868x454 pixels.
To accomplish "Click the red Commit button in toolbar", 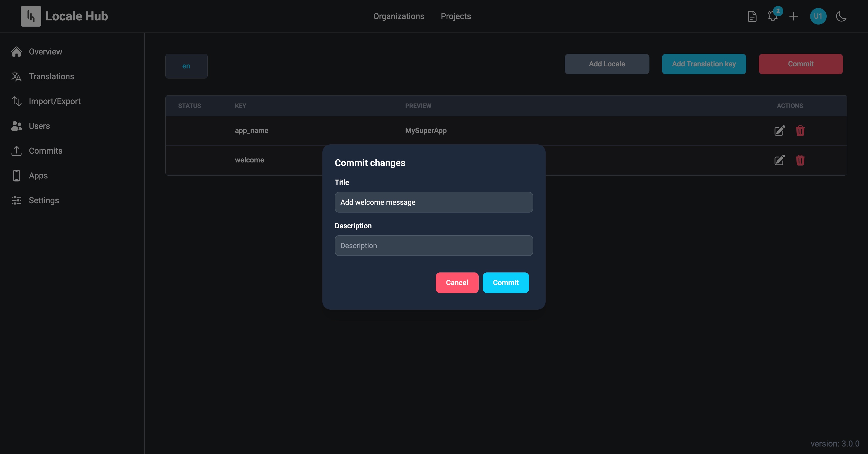I will [x=801, y=64].
